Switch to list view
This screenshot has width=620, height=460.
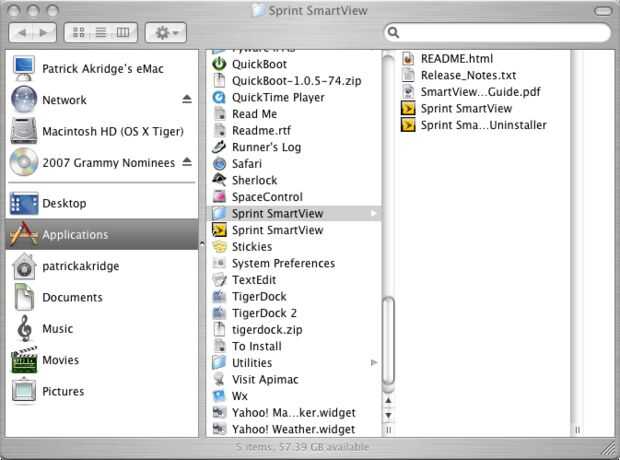pos(101,32)
